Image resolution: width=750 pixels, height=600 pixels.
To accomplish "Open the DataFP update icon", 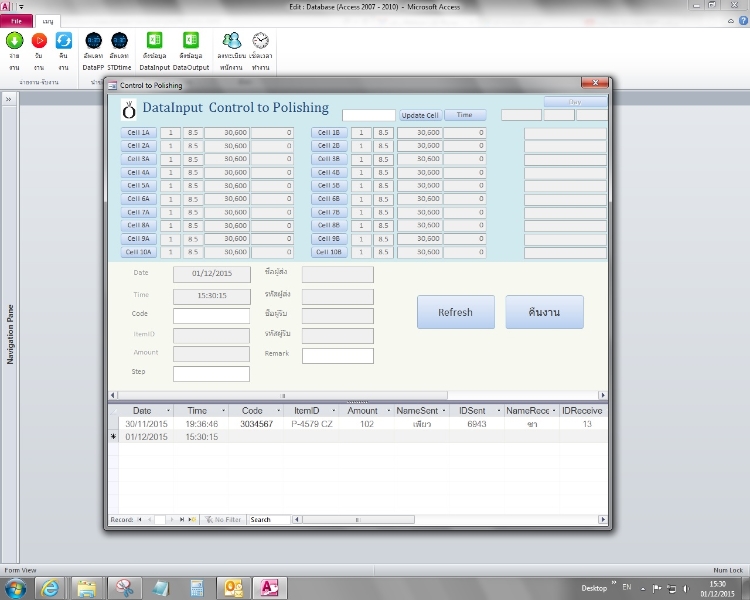I will click(94, 41).
